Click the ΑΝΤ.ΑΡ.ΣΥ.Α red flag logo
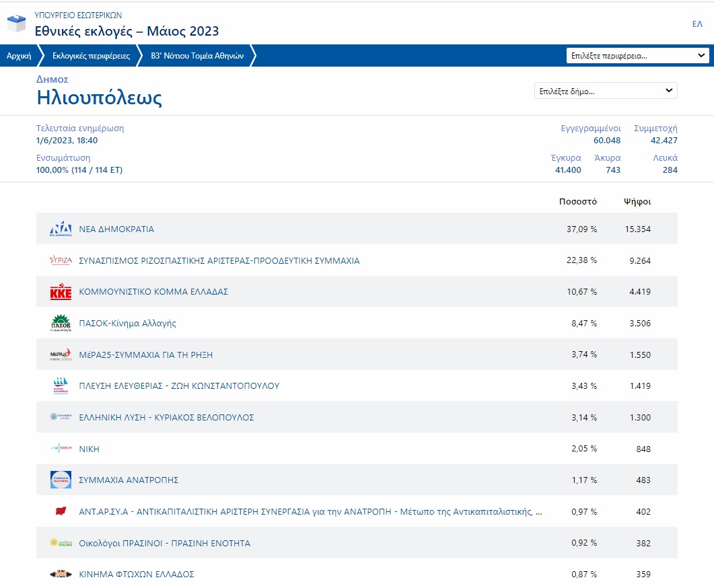The width and height of the screenshot is (714, 588). 61,511
